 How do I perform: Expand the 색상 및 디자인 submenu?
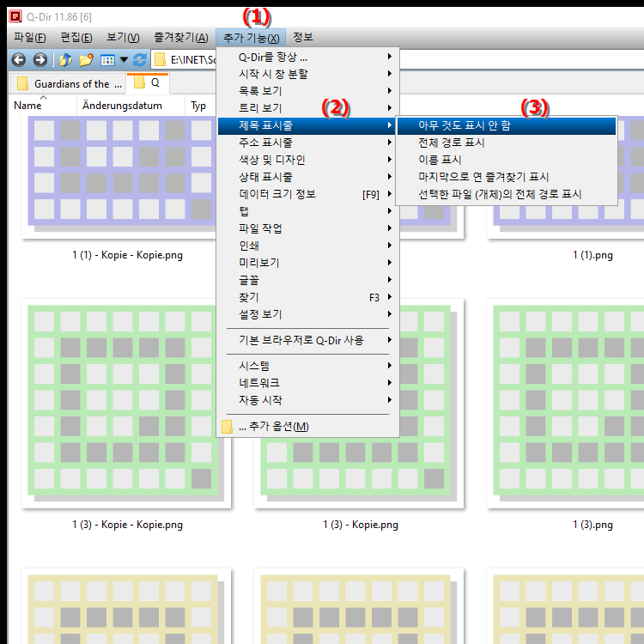click(x=307, y=160)
